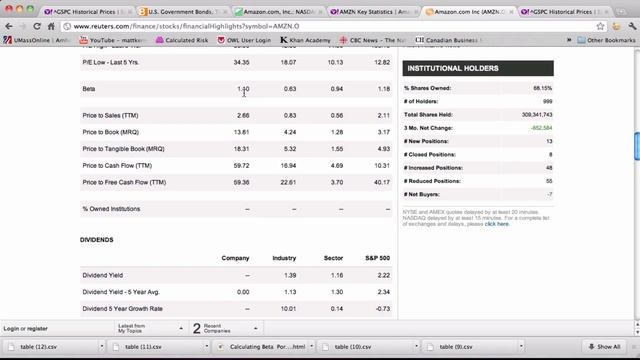
Task: Switch to the Amazon.com, Inc. NASDAQ tab
Action: point(279,12)
